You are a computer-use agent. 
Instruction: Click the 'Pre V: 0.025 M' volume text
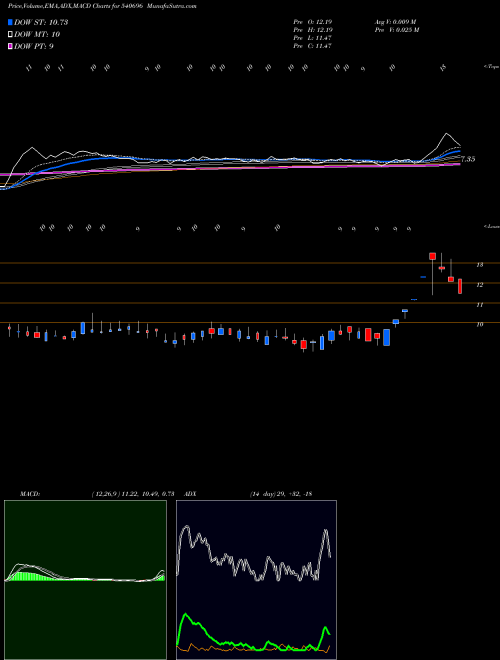(x=396, y=30)
